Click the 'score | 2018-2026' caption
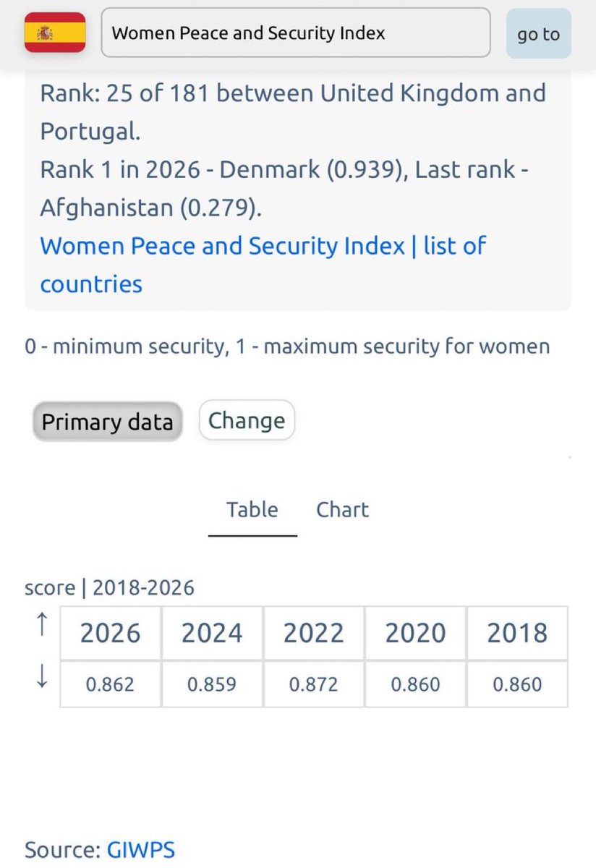Screen dimensions: 596x868 point(109,587)
